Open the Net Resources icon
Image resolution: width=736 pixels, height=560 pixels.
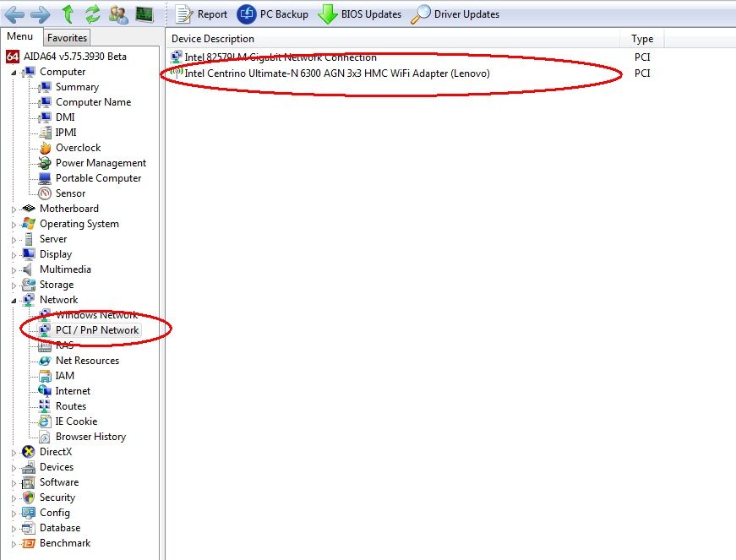[45, 361]
